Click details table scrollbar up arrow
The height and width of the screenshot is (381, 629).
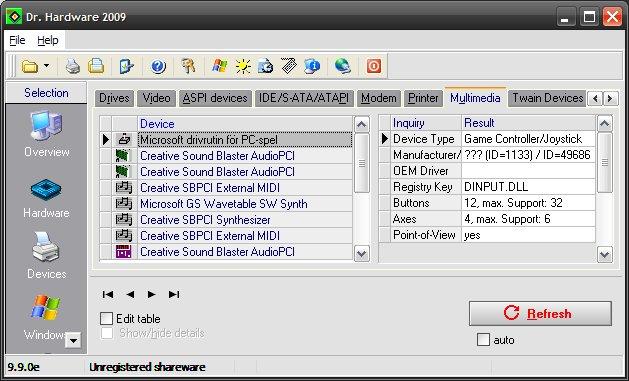(x=605, y=124)
